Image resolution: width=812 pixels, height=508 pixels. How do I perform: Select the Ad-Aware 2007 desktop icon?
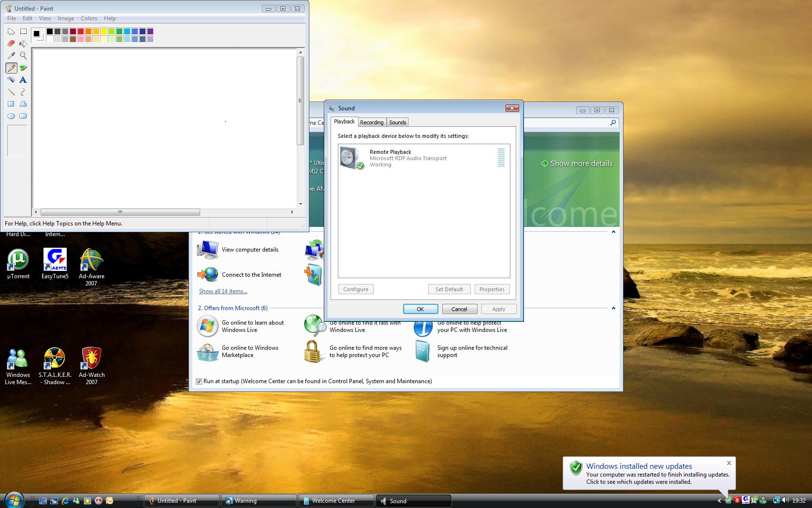[x=91, y=267]
